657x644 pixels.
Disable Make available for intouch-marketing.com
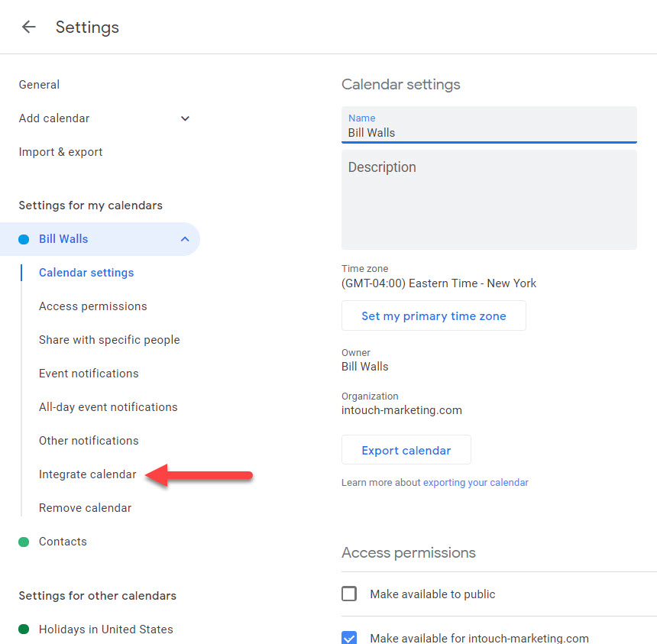tap(349, 638)
